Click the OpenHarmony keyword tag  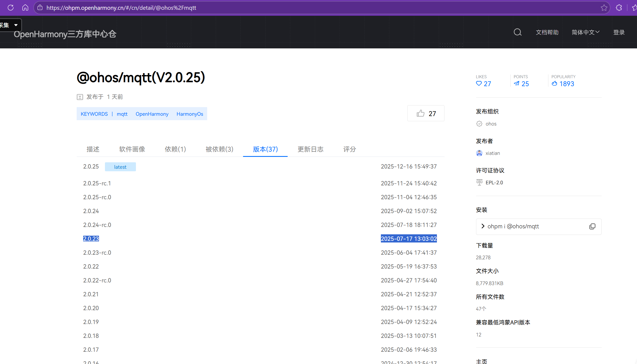152,114
